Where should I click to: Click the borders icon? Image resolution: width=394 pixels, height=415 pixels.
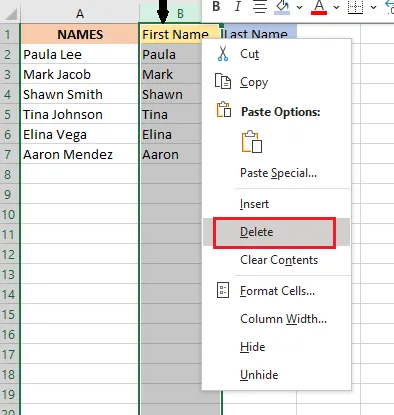[355, 7]
